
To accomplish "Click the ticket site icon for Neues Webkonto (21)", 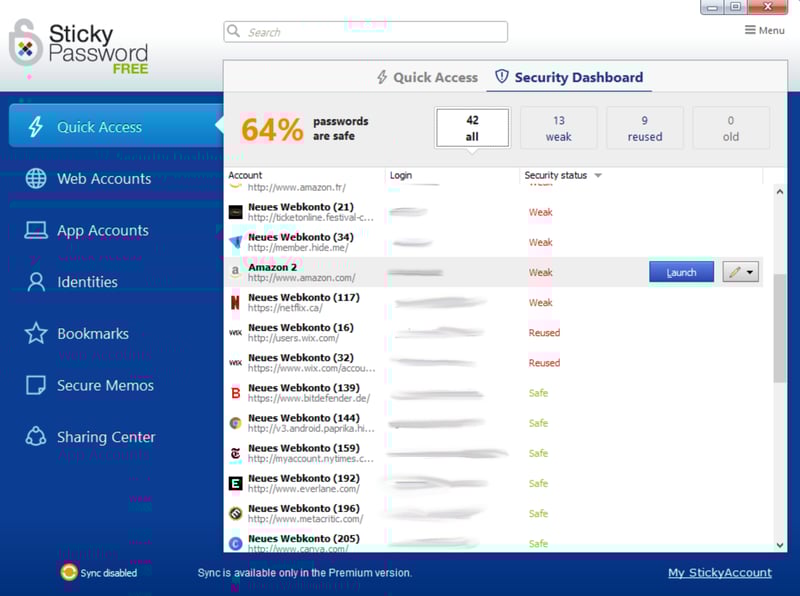I will tap(235, 212).
